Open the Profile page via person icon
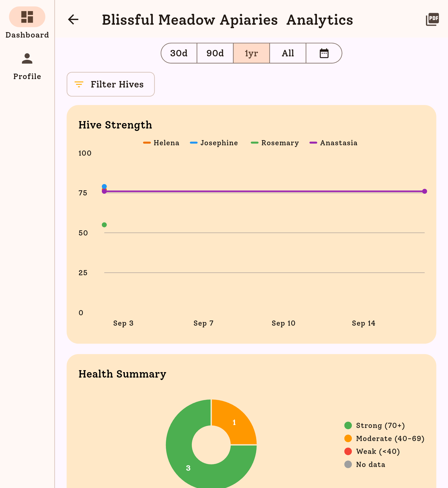Screen dimensions: 448x488 click(27, 59)
